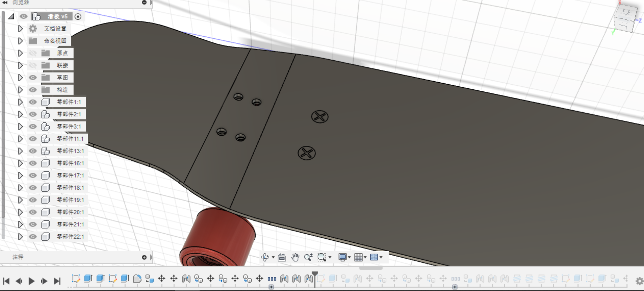Click the upper cross-head screw on deck

tap(320, 117)
